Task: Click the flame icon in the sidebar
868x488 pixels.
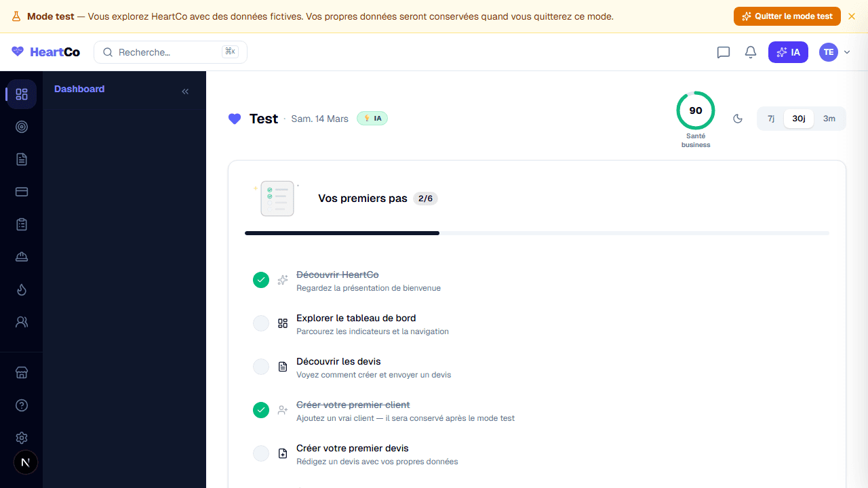Action: 22,290
